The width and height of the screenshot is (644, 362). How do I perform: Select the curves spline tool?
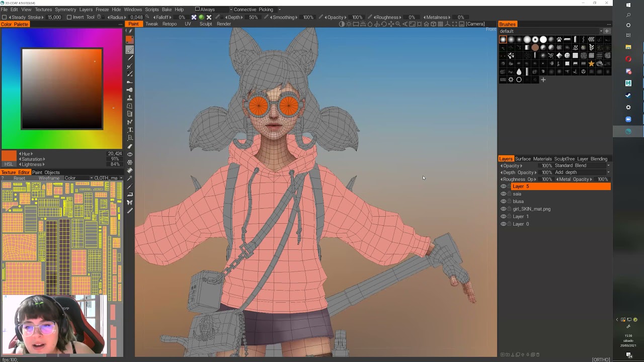pos(130,122)
